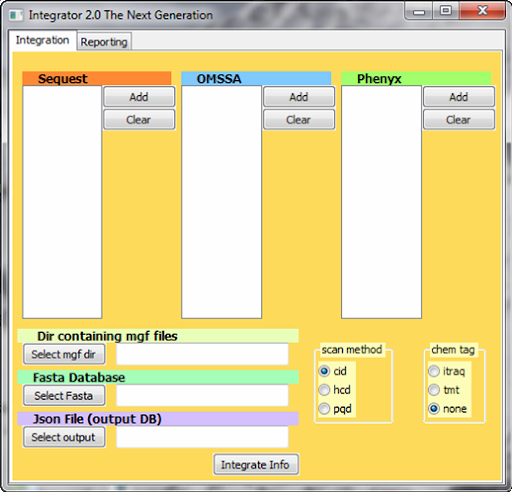Screen dimensions: 512x492
Task: Add a file to the OMSSA list
Action: click(x=299, y=97)
